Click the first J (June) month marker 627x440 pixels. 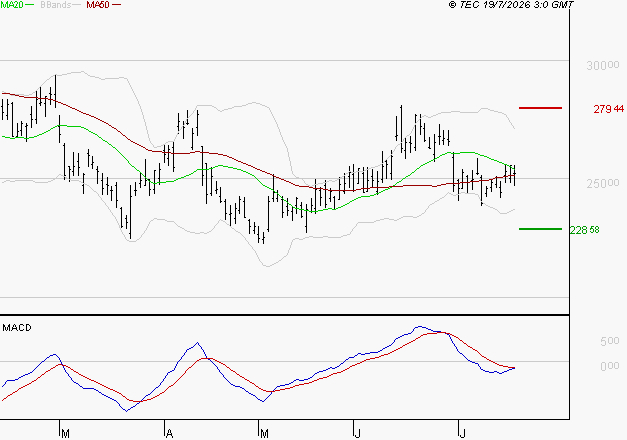pos(357,434)
